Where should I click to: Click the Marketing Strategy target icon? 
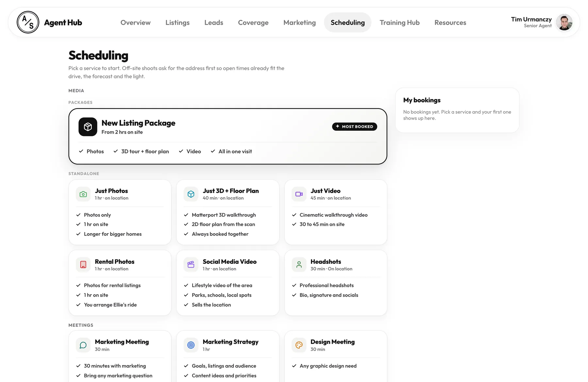191,345
